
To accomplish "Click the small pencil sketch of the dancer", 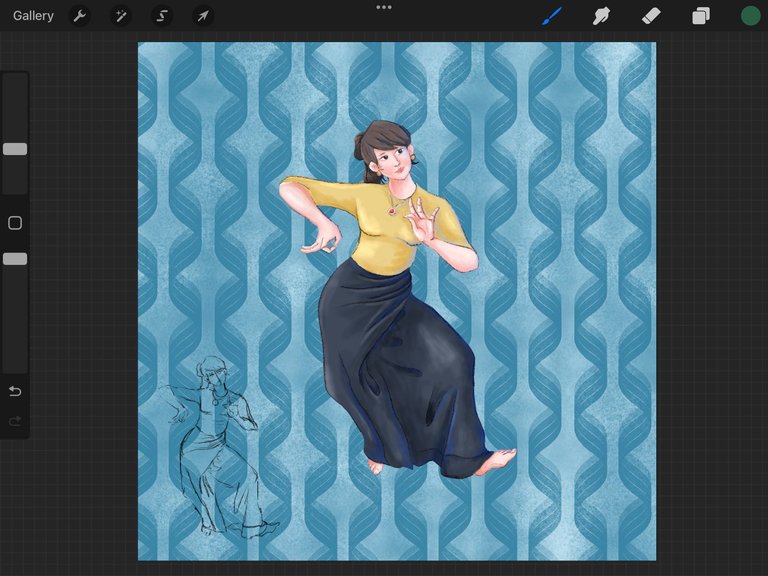I will [218, 447].
